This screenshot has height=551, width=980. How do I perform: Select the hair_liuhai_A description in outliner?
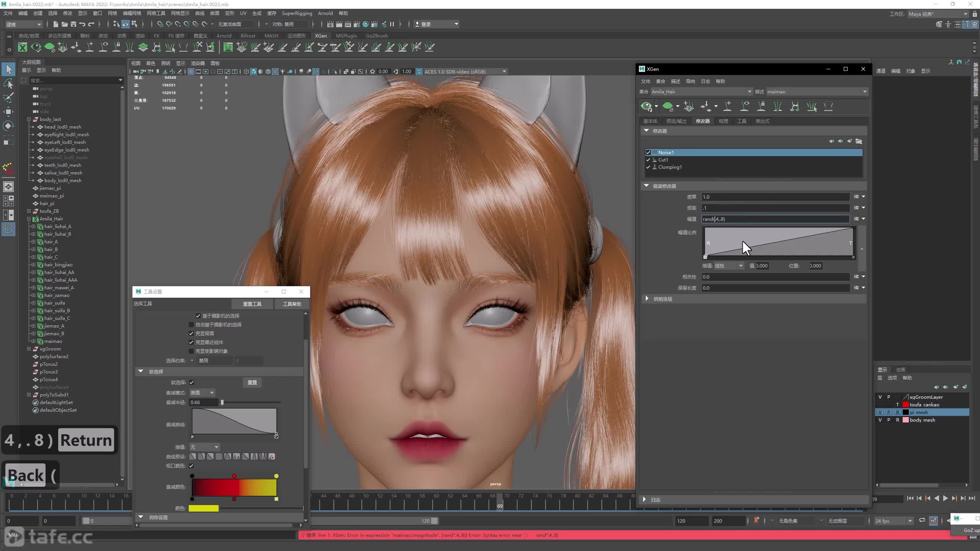(x=57, y=226)
